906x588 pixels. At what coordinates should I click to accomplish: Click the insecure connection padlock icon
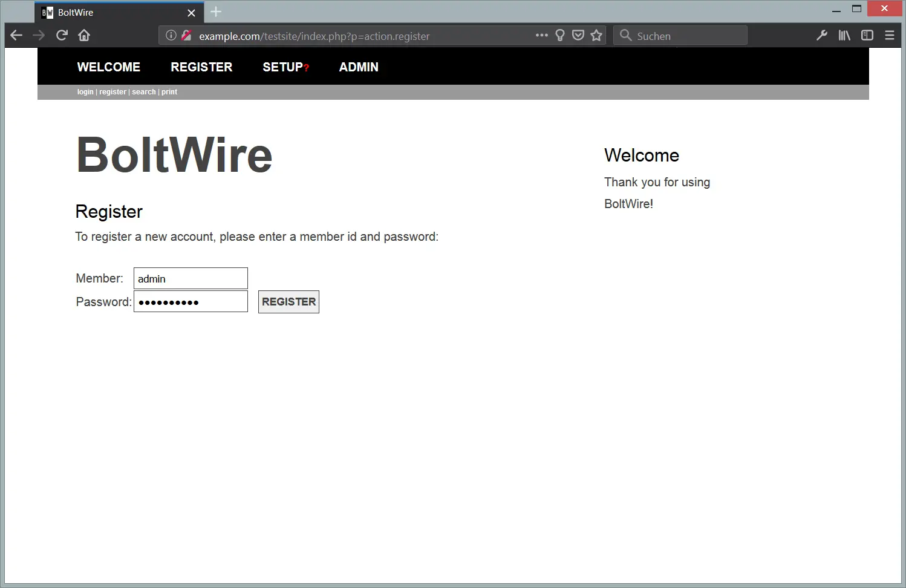click(186, 35)
